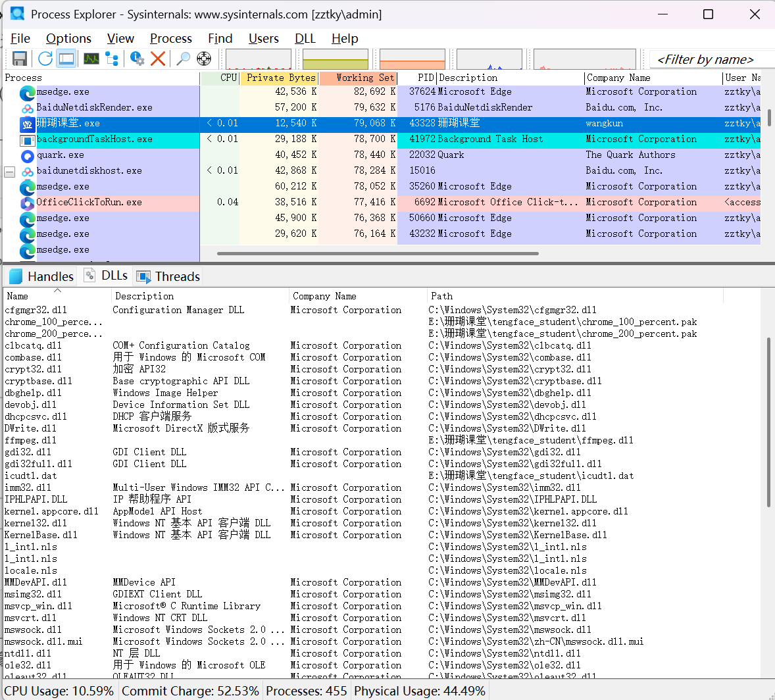
Task: Open the commit history mini graph
Action: [x=336, y=59]
